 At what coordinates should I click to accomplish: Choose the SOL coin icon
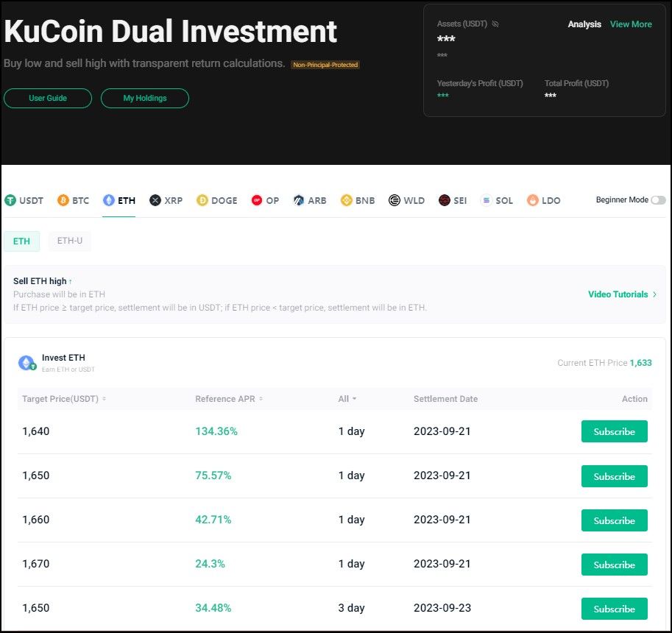click(486, 200)
